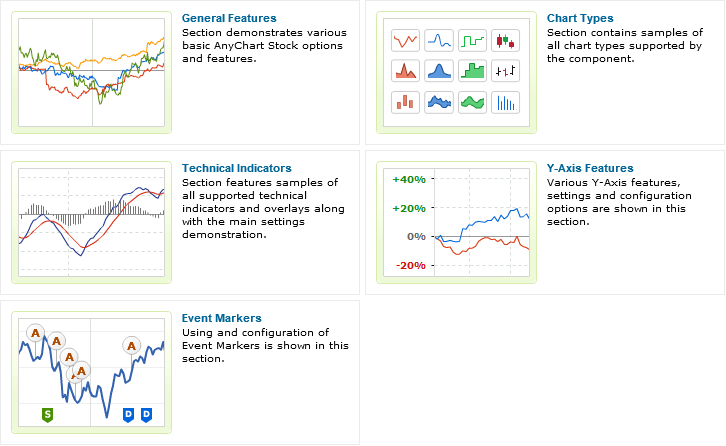Pick the red area chart icon

coord(405,71)
